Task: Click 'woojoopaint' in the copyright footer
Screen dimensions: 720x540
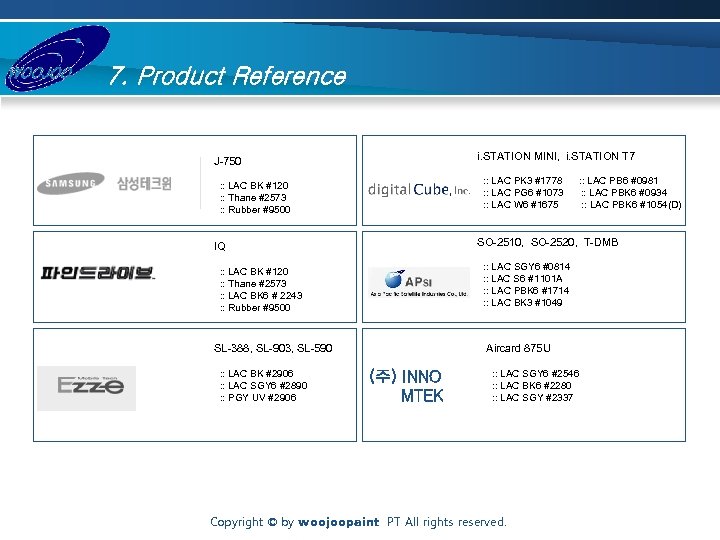Action: (338, 522)
